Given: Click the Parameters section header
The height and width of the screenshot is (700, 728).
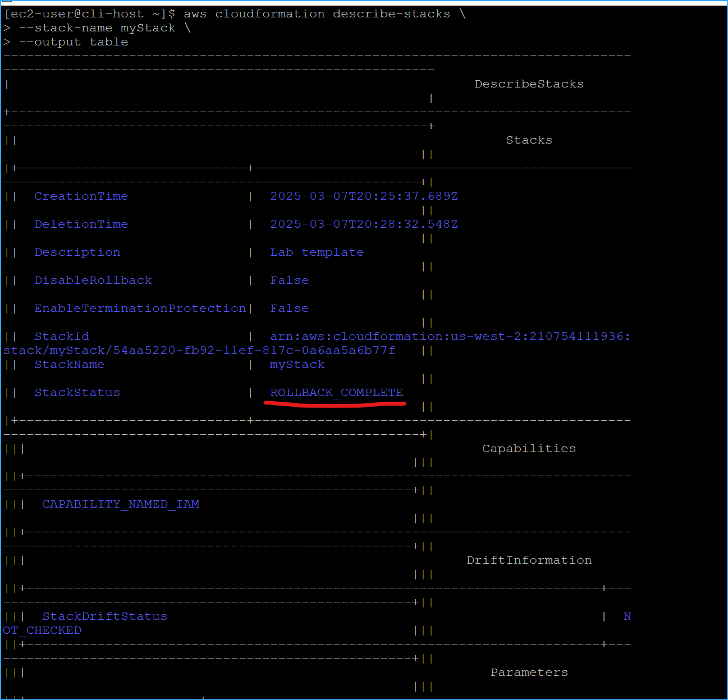Looking at the screenshot, I should (x=528, y=671).
